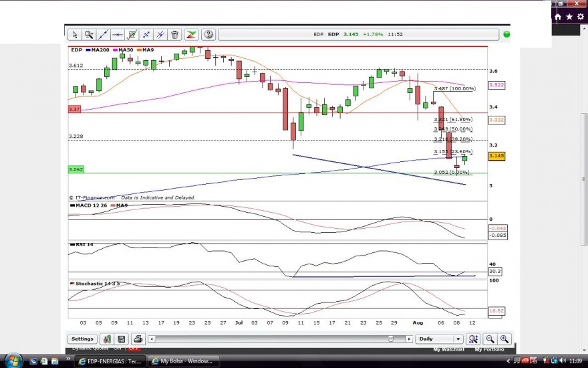Image resolution: width=588 pixels, height=368 pixels.
Task: Click the green and red logo button
Action: (191, 35)
